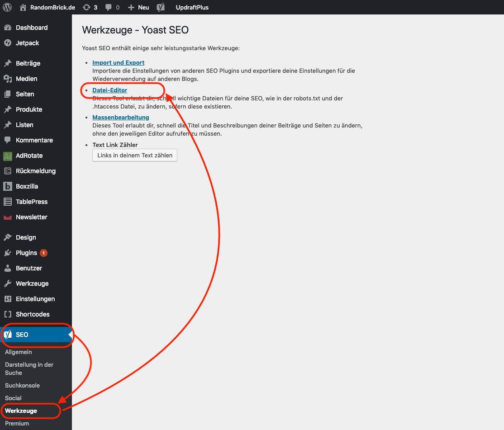Open the Newsletter envelope icon
Viewport: 504px width, 430px height.
(x=7, y=217)
